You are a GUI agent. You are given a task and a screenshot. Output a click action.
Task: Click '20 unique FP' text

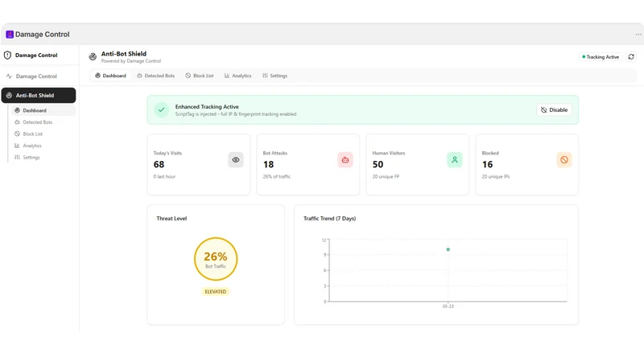(x=386, y=176)
